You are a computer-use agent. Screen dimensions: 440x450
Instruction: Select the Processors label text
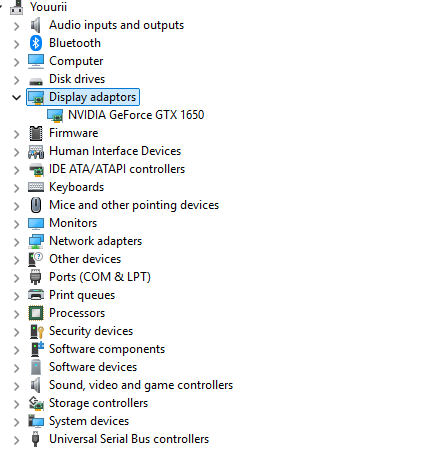[x=77, y=313]
